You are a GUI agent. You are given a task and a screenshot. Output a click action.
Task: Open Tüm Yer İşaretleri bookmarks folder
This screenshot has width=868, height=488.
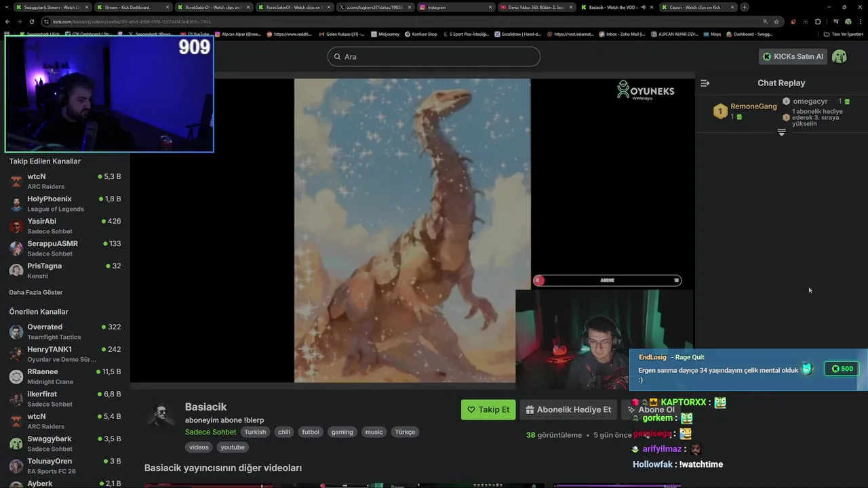[x=843, y=34]
